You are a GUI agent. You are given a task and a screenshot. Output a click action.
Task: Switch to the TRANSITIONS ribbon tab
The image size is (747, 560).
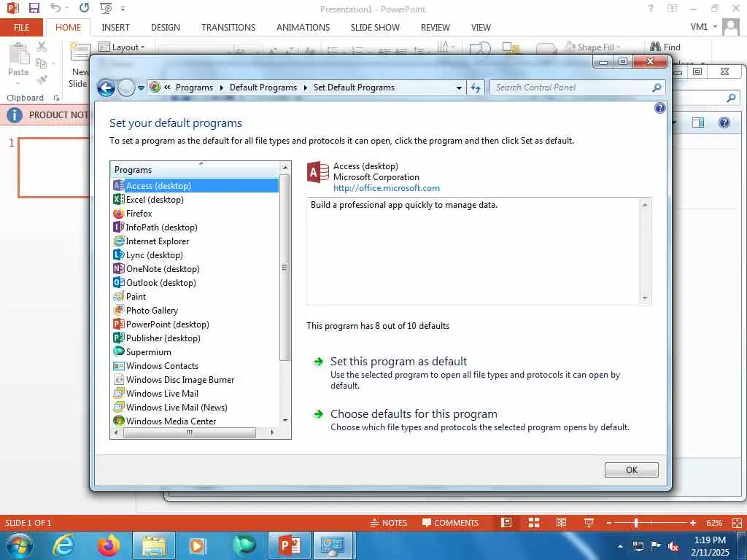[228, 28]
